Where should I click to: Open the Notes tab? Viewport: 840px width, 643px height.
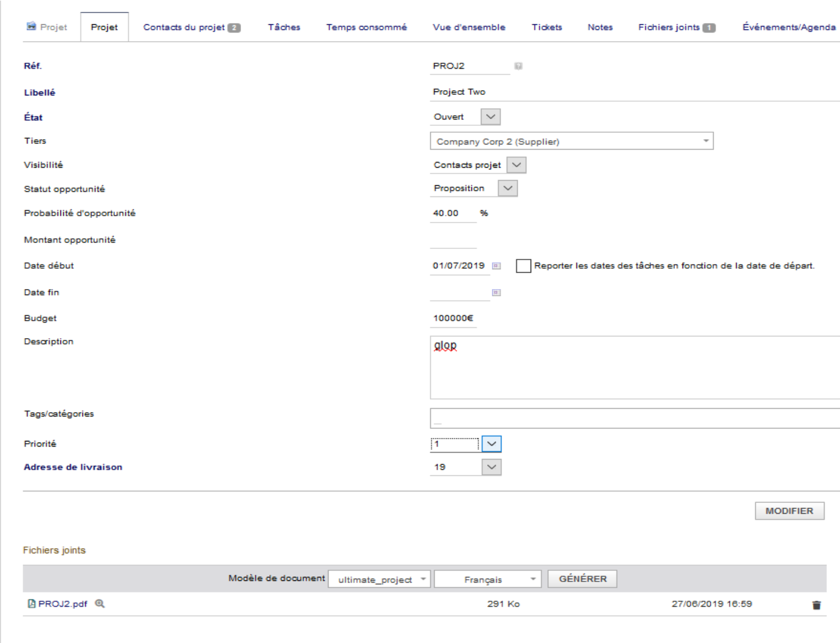coord(600,27)
